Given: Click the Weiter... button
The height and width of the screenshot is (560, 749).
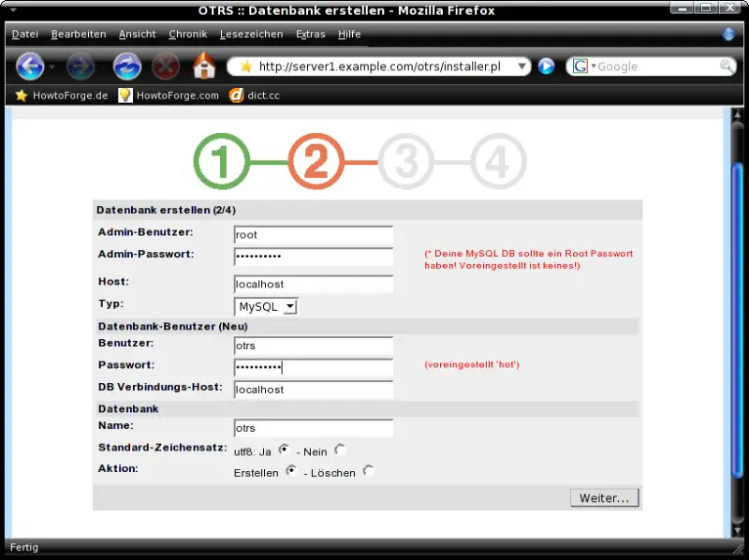Looking at the screenshot, I should point(604,498).
